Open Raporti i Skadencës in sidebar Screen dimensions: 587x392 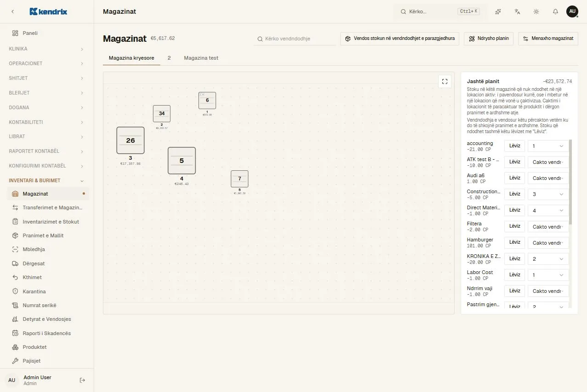coord(47,333)
